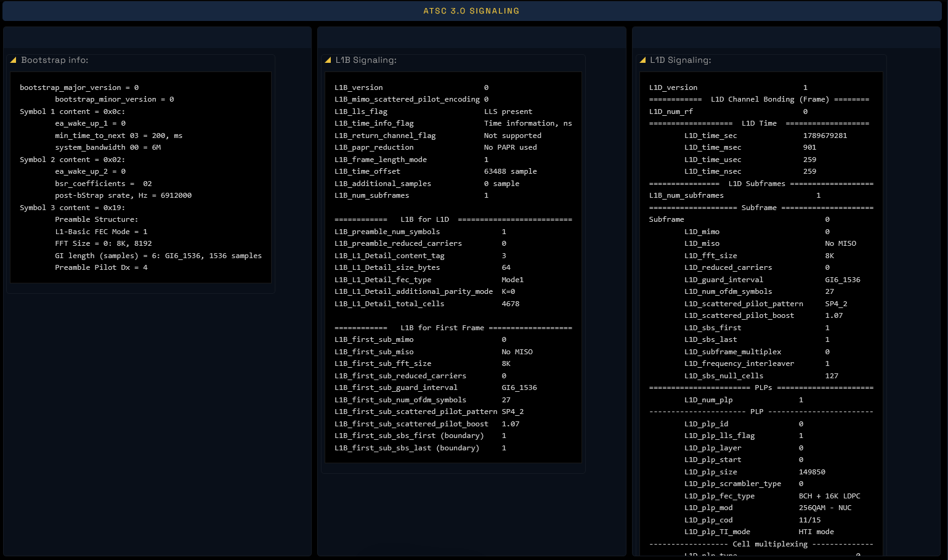Click the Preamble Structure line

pos(97,219)
